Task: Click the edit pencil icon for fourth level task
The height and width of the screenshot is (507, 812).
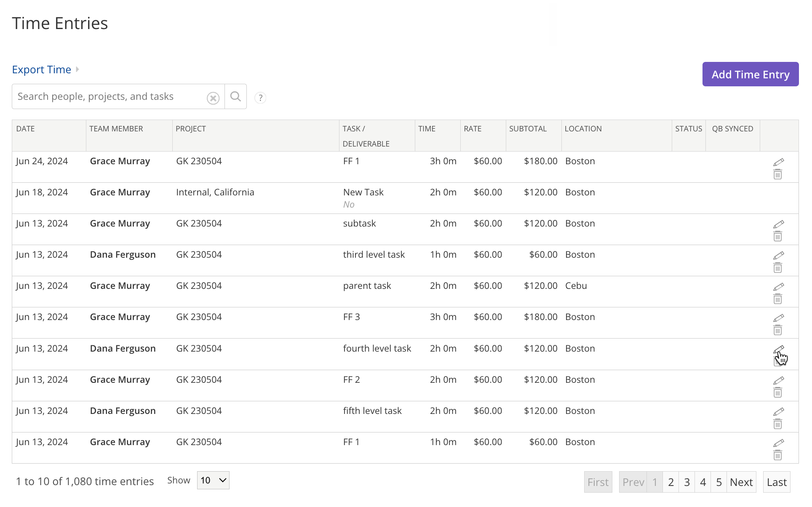Action: [x=777, y=349]
